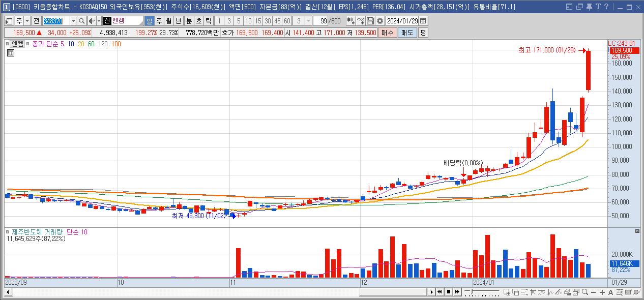The image size is (644, 300).
Task: Click the 평 button
Action: (x=423, y=33)
